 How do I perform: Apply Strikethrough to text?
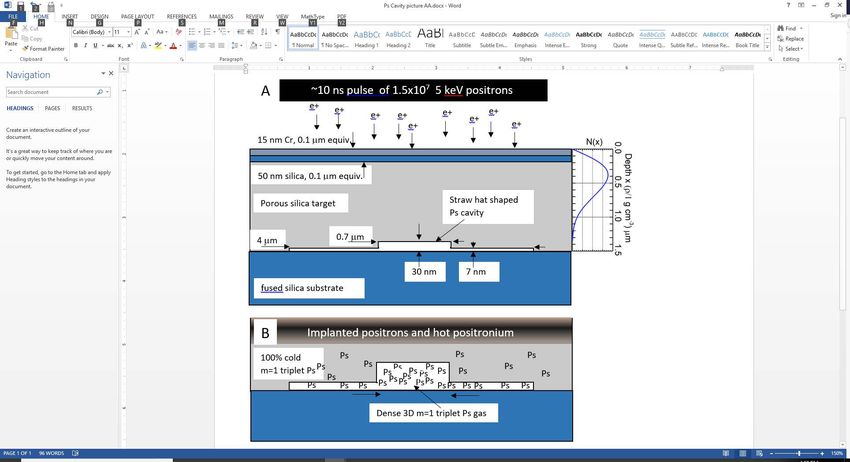click(111, 46)
